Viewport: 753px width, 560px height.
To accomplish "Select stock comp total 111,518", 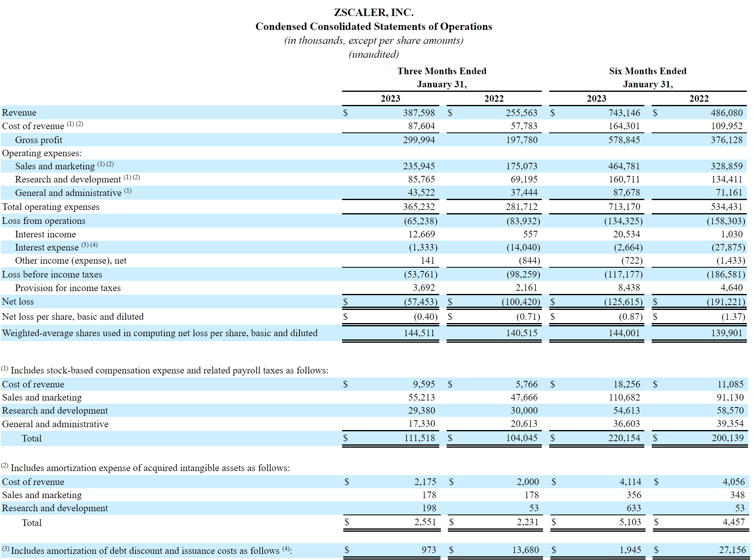I will coord(420,438).
